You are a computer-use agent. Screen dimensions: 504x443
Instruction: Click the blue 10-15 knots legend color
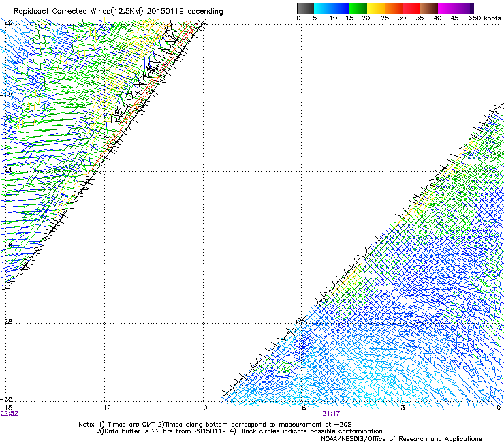pyautogui.click(x=341, y=8)
